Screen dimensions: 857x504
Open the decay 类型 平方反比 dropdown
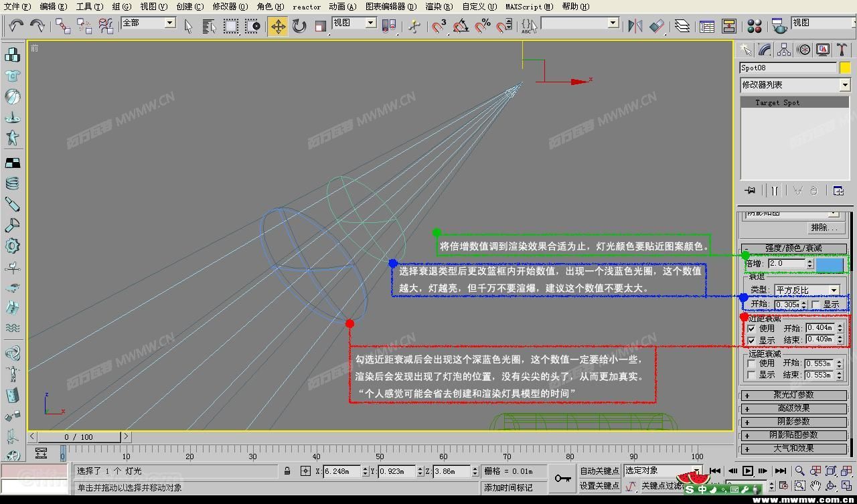807,290
